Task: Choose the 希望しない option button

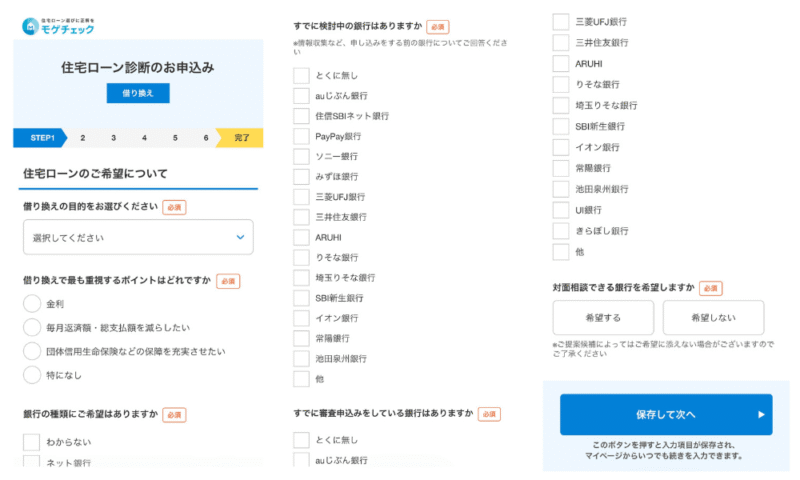Action: (713, 317)
